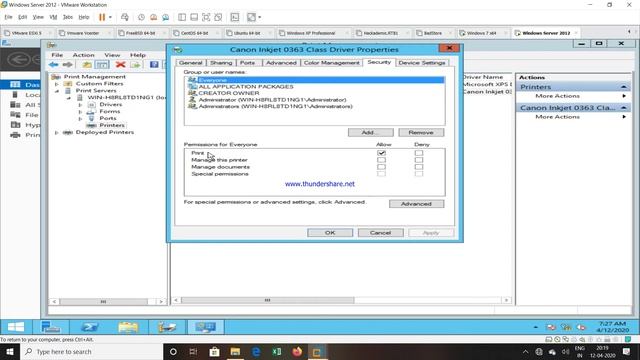Collapse the Canon Inkjet 0363 actions section
This screenshot has height=360, width=640.
coord(624,108)
